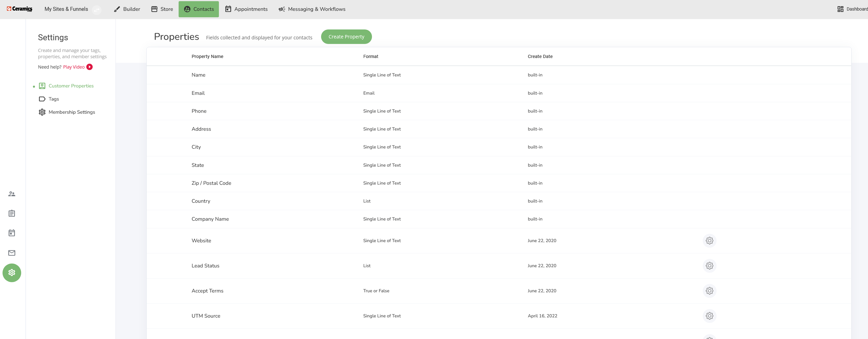Select the Company Name property row

coord(499,219)
